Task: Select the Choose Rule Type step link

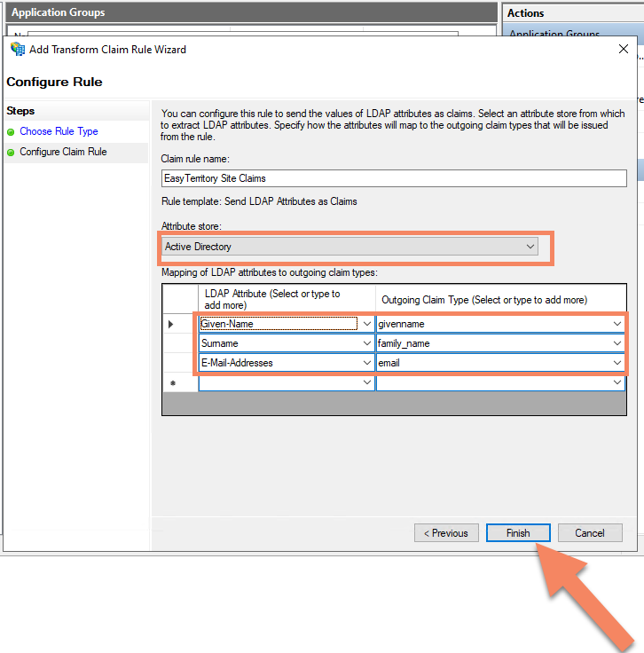Action: coord(59,131)
